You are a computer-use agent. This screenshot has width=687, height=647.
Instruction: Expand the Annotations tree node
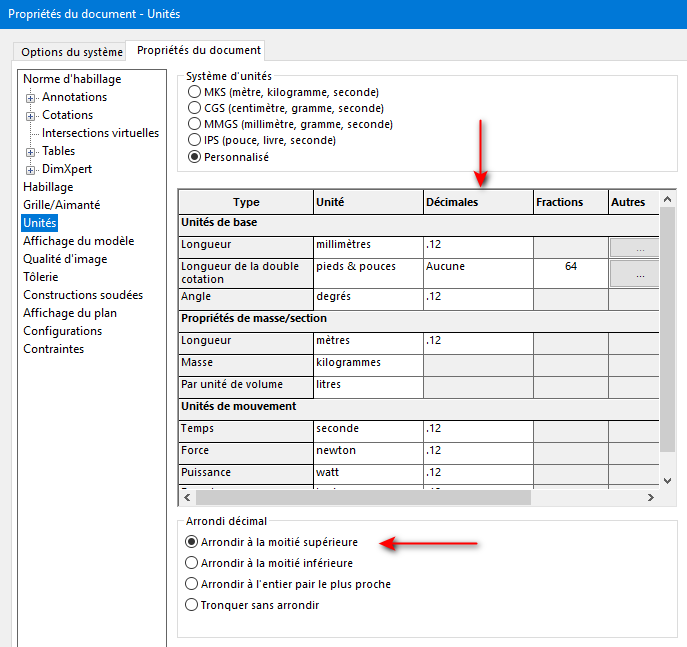31,98
